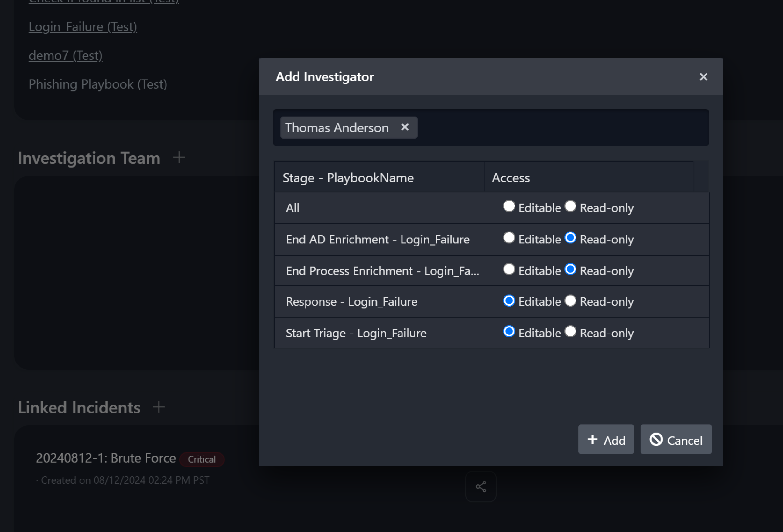Select Read-only for All stages
The image size is (783, 532).
click(x=570, y=206)
